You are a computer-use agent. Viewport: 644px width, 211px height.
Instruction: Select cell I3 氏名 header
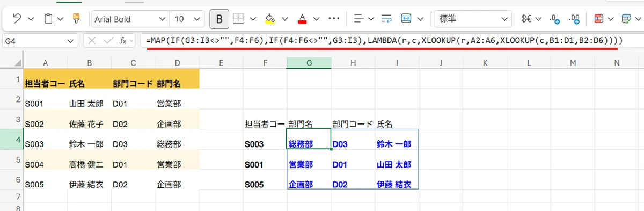(x=397, y=120)
